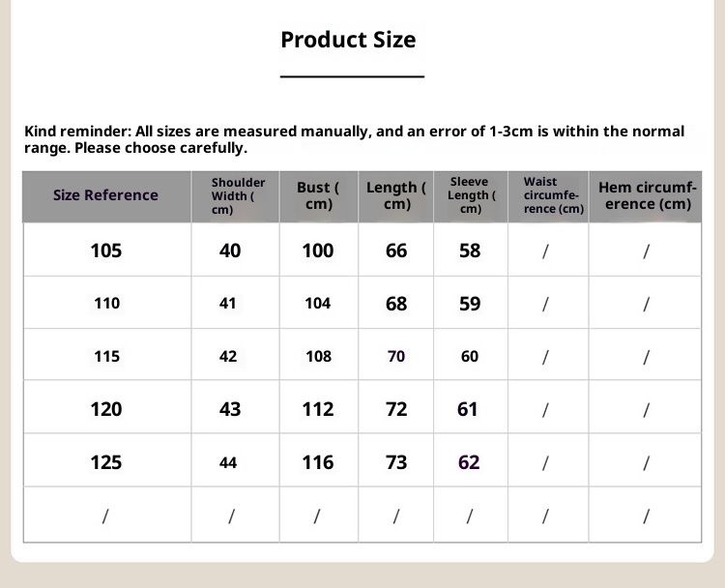Viewport: 725px width, 588px height.
Task: Click the sleeve length value 59
Action: [470, 304]
